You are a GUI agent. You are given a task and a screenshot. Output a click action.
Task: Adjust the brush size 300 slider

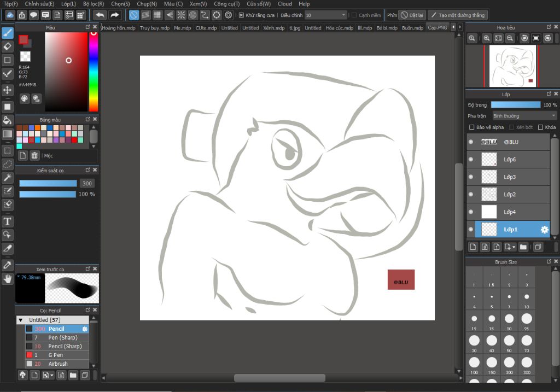coord(48,184)
